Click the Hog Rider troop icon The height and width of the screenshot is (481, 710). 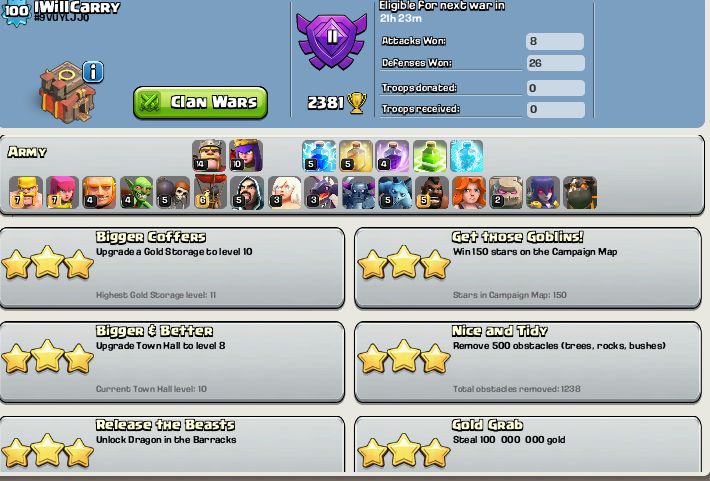(432, 192)
